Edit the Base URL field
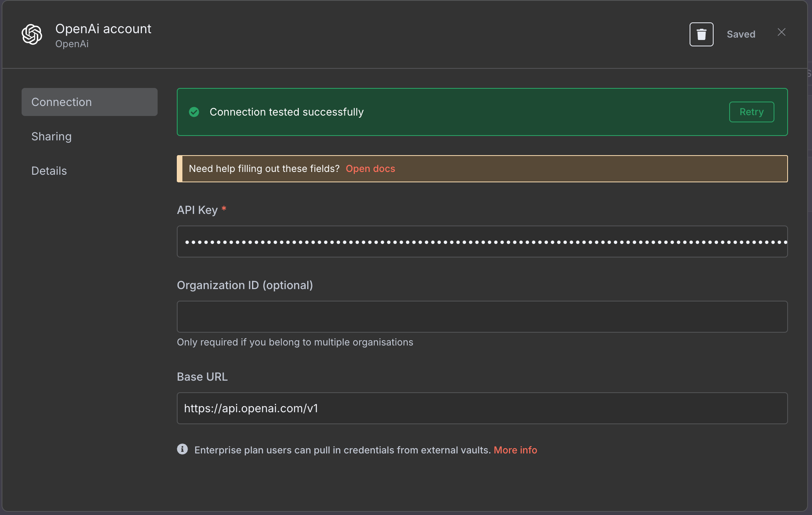This screenshot has height=515, width=812. click(482, 408)
